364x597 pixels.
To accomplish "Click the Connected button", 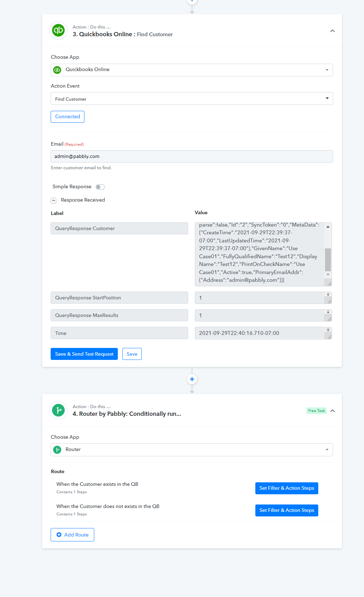I will coord(68,117).
